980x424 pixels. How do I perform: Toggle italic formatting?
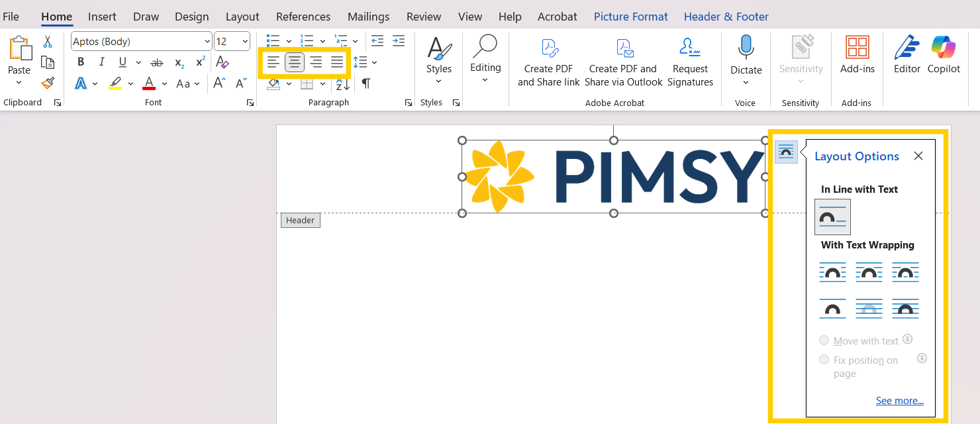101,62
